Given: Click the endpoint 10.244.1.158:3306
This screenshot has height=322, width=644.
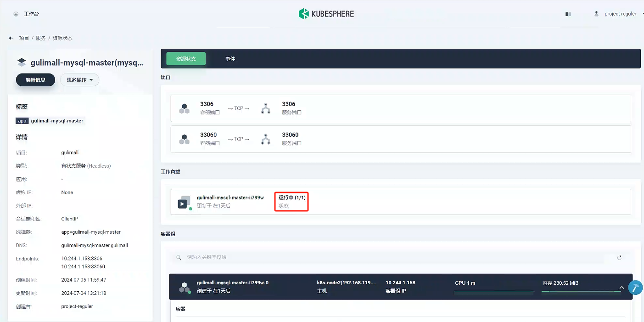Looking at the screenshot, I should pyautogui.click(x=82, y=259).
